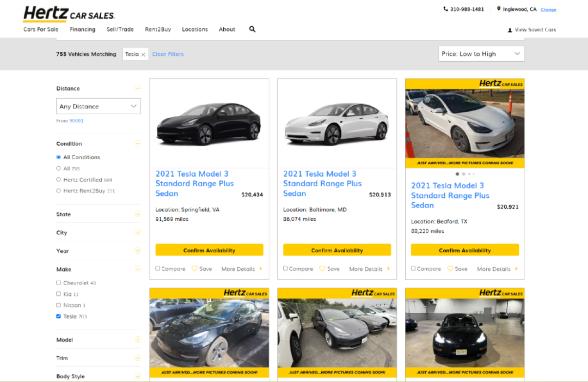Open the Financing menu

click(x=83, y=29)
